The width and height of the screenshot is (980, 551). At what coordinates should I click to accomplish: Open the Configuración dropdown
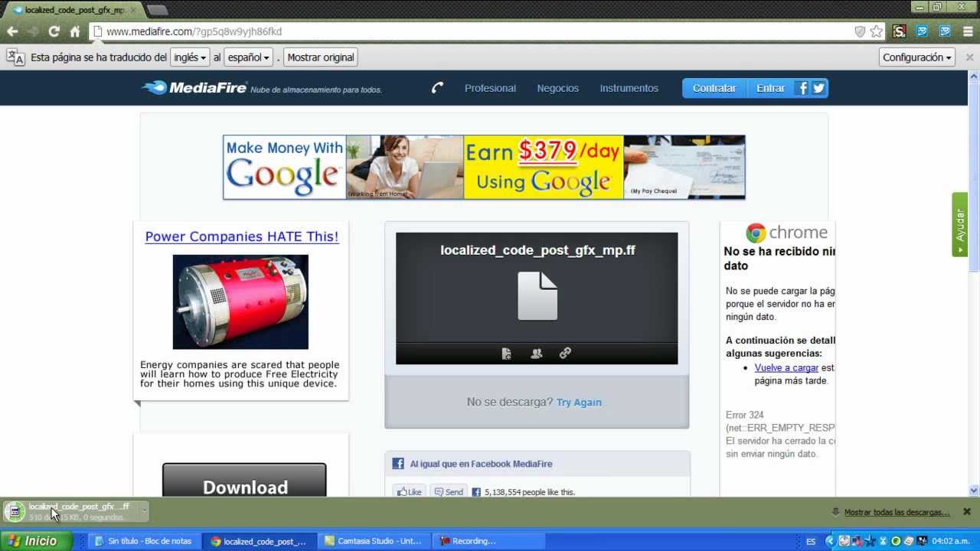click(917, 57)
